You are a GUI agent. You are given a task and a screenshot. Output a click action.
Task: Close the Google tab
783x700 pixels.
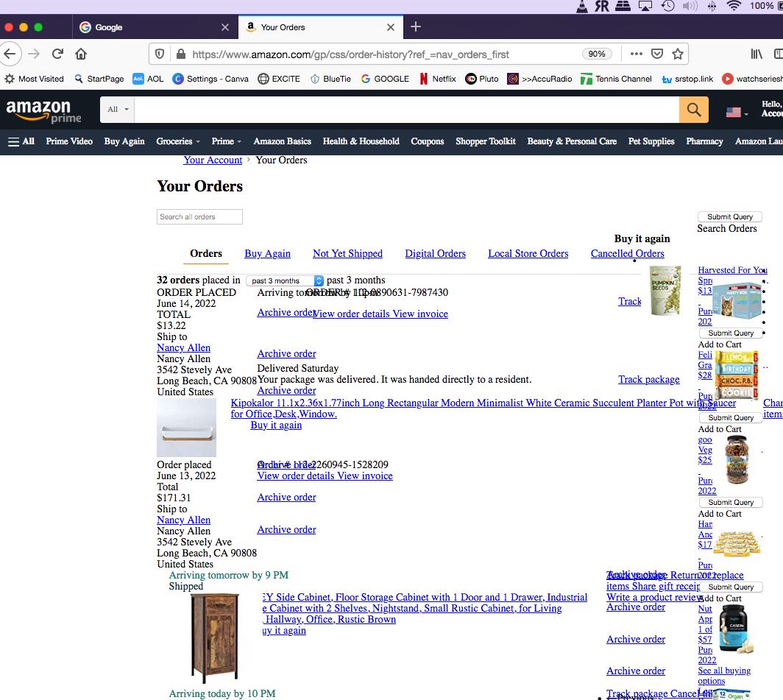(225, 27)
